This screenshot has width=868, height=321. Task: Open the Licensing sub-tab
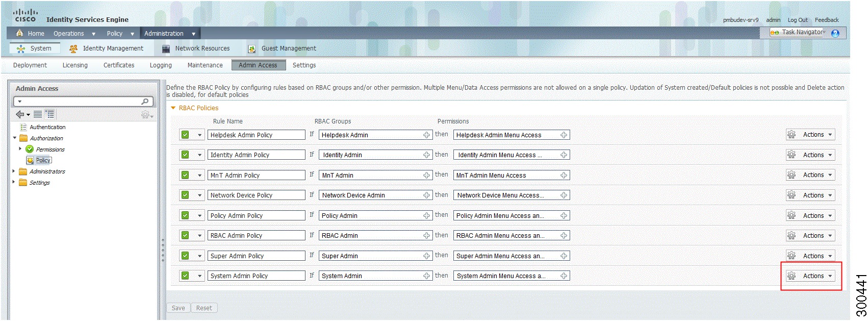(x=75, y=65)
